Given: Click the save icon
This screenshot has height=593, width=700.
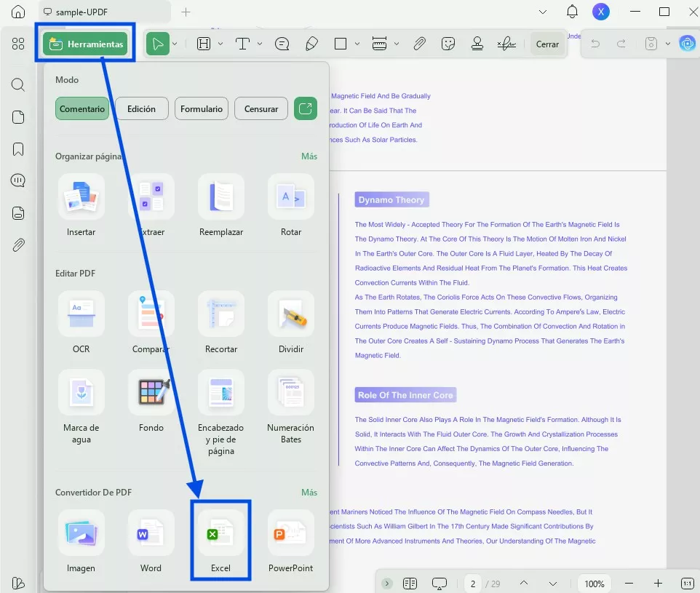Looking at the screenshot, I should pyautogui.click(x=651, y=44).
